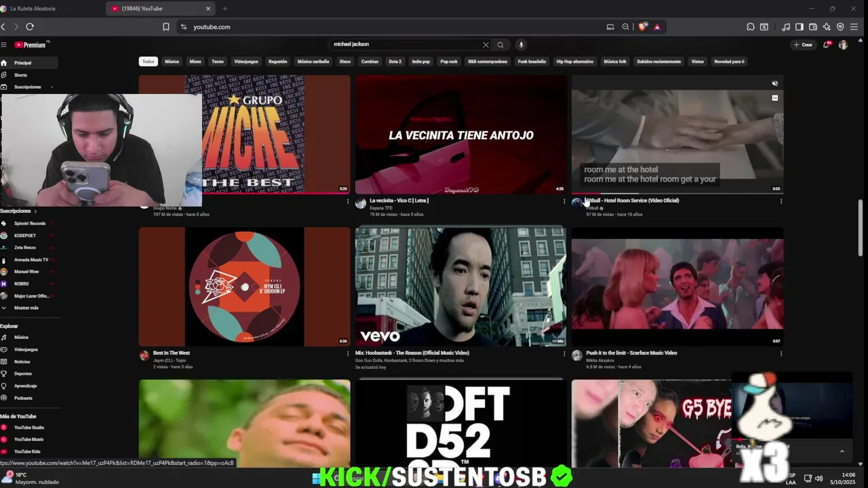Click the picture-in-picture icon in address bar
Image resolution: width=868 pixels, height=488 pixels.
(610, 26)
